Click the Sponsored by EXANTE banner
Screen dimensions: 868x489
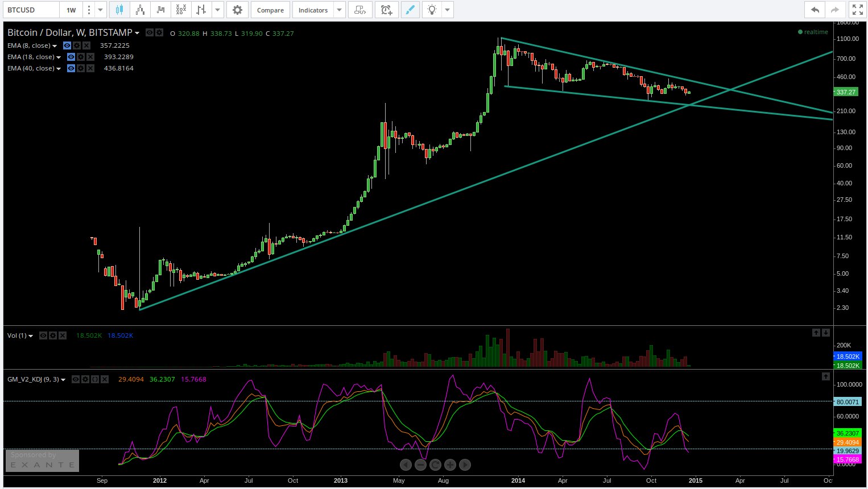coord(42,461)
